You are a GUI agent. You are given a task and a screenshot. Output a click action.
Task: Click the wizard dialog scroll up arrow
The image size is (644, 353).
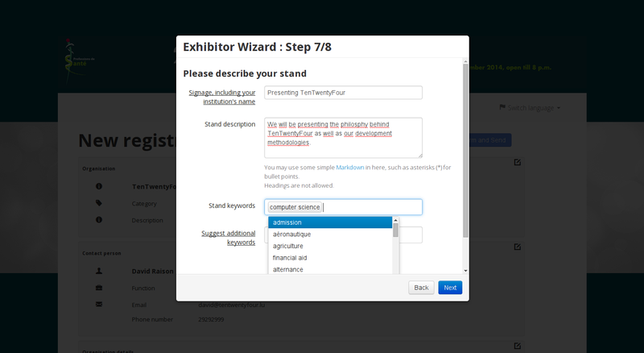click(x=465, y=61)
